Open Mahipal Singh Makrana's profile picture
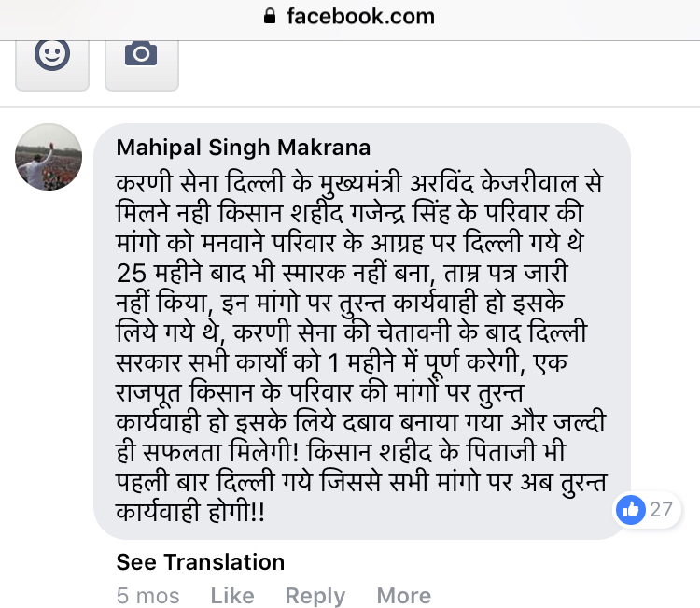Viewport: 700px width, 608px height. pyautogui.click(x=49, y=157)
